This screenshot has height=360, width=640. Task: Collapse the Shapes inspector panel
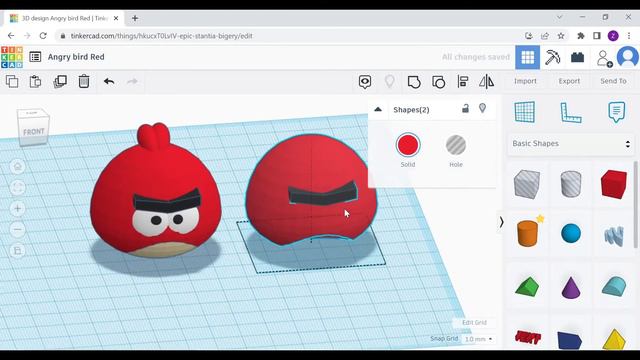click(378, 109)
